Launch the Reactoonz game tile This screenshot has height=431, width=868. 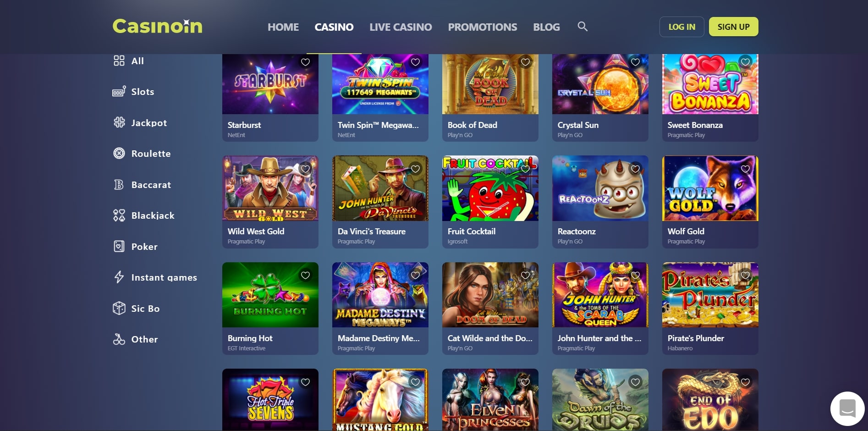click(x=600, y=188)
